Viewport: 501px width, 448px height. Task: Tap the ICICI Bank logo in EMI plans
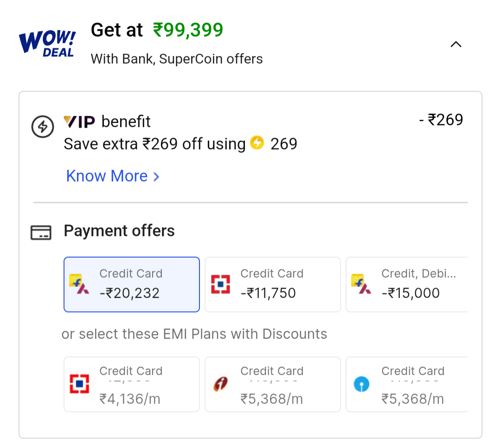tap(221, 384)
